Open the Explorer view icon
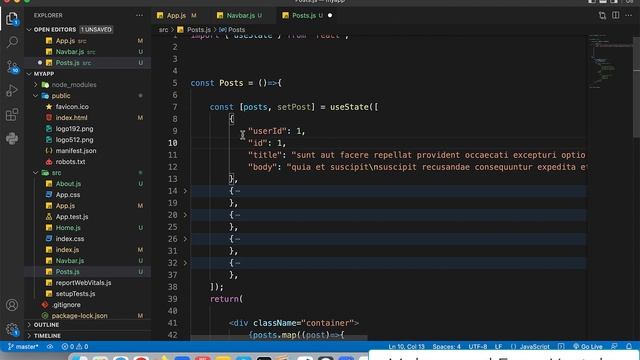Viewport: 640px width, 360px height. [x=12, y=19]
